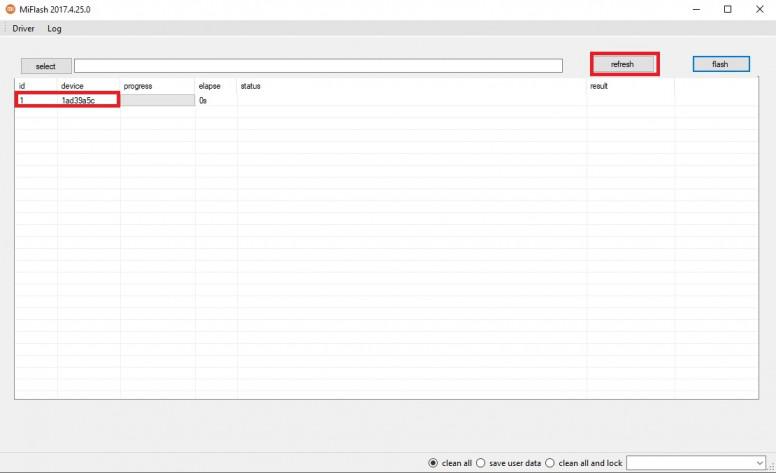Minimize the MiFlash window
The height and width of the screenshot is (473, 776).
tap(696, 9)
